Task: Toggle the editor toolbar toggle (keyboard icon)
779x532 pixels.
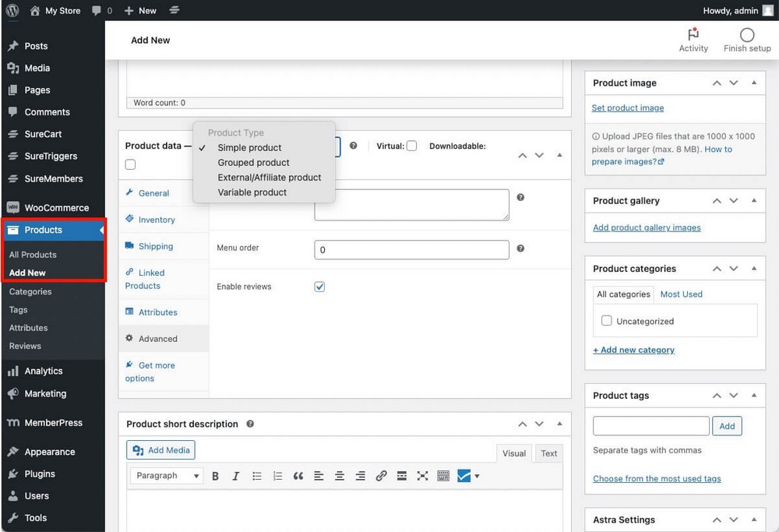Action: coord(443,476)
